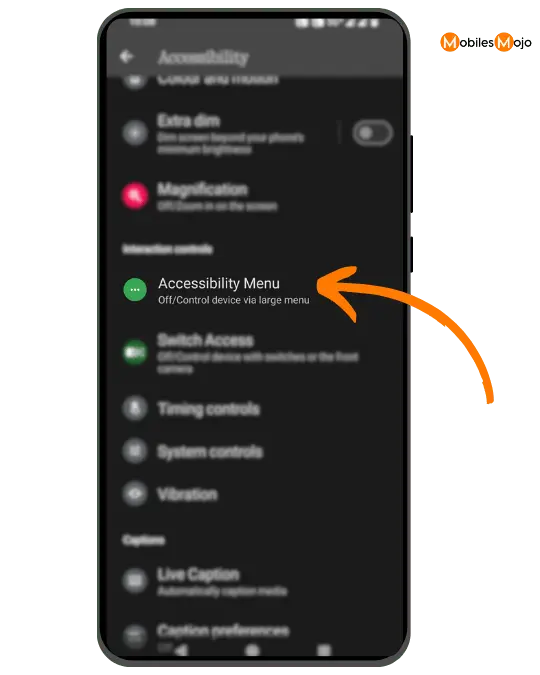Tap the System controls icon
This screenshot has width=540, height=675.
pos(135,451)
